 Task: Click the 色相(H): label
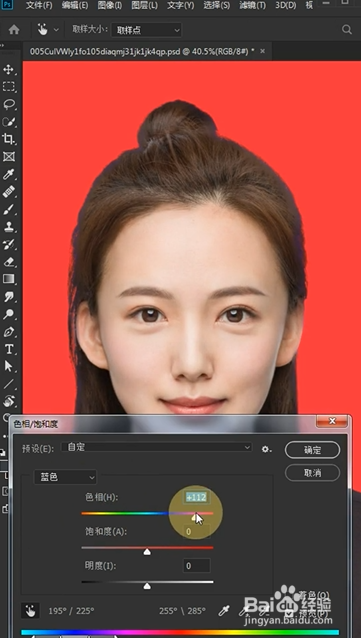pyautogui.click(x=101, y=497)
